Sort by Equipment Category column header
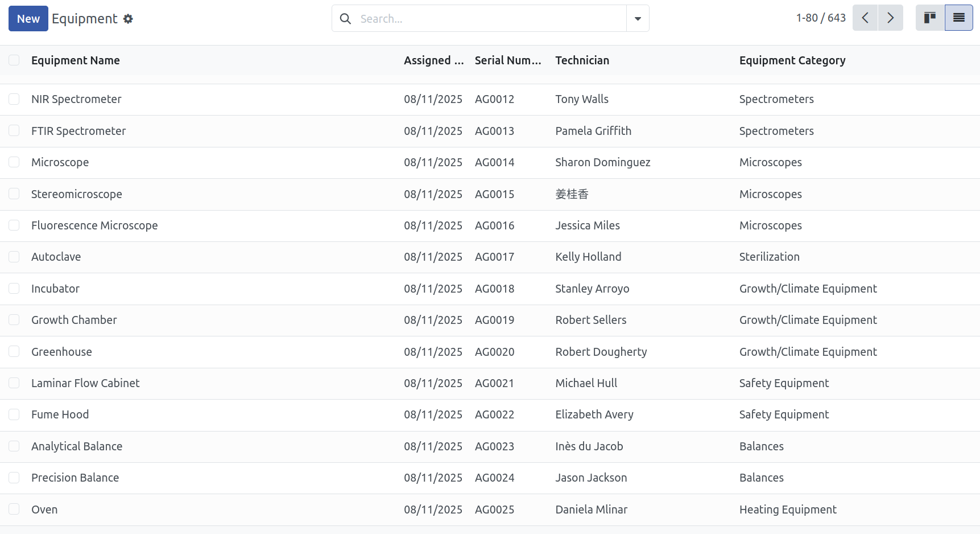The width and height of the screenshot is (980, 534). [792, 60]
